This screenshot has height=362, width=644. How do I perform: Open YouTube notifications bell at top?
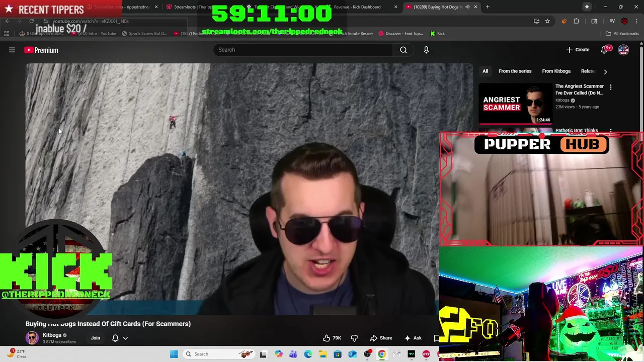(x=605, y=50)
